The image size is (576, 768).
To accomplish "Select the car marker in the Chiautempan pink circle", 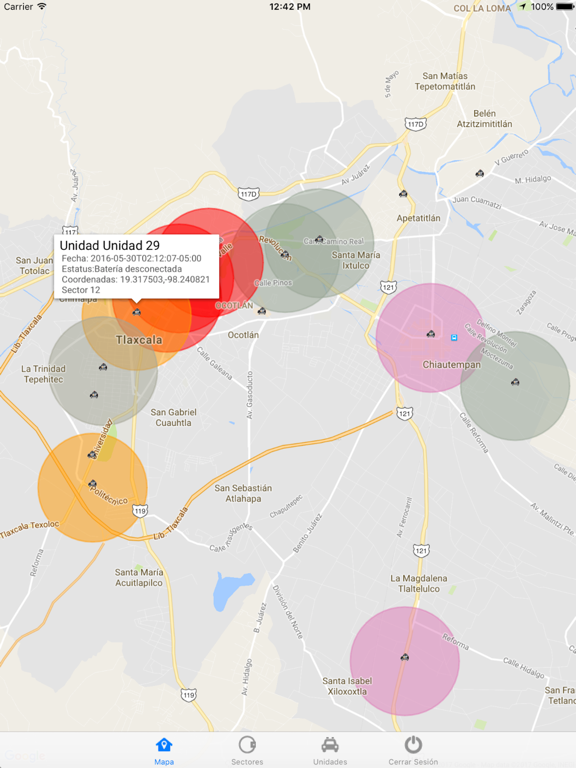I will click(x=431, y=334).
